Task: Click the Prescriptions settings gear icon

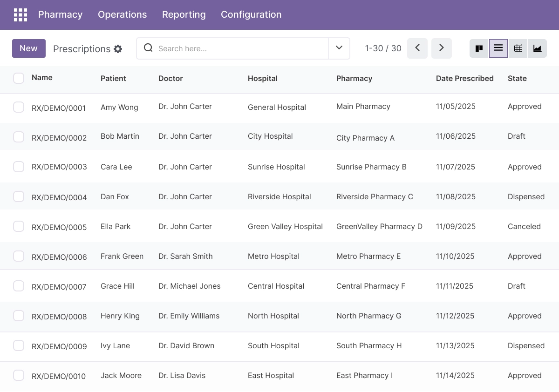Action: click(x=118, y=49)
